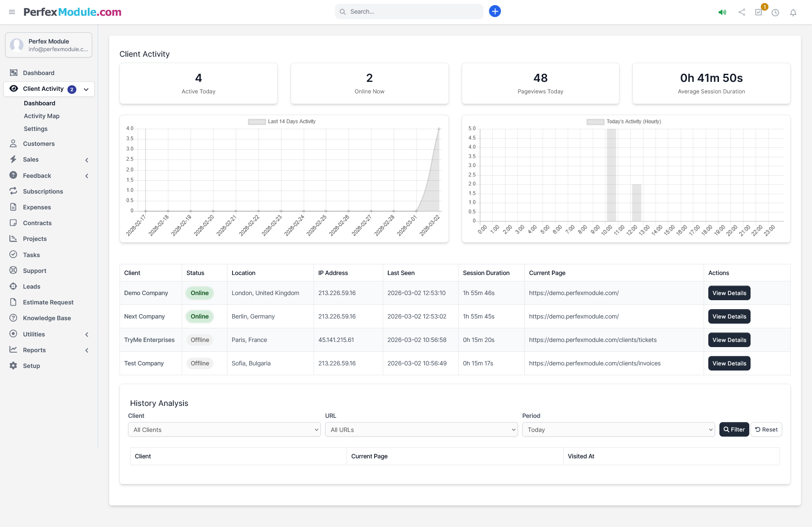The height and width of the screenshot is (527, 812).
Task: Open the All Clients dropdown
Action: point(224,429)
